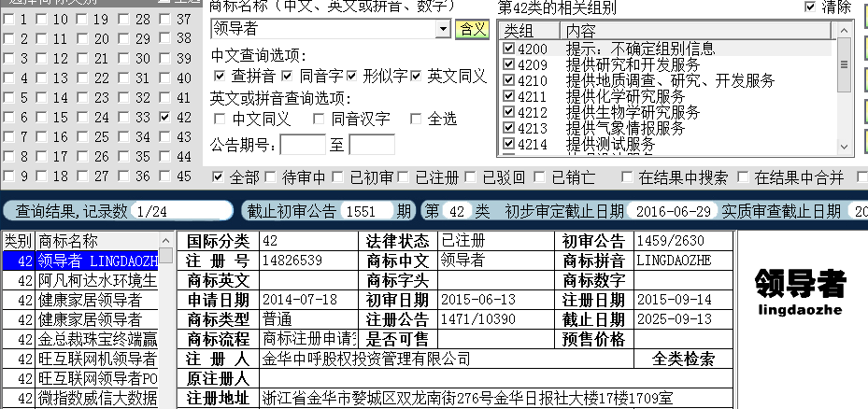Click the groups list scrollbar down arrow
The height and width of the screenshot is (409, 868).
pos(844,147)
